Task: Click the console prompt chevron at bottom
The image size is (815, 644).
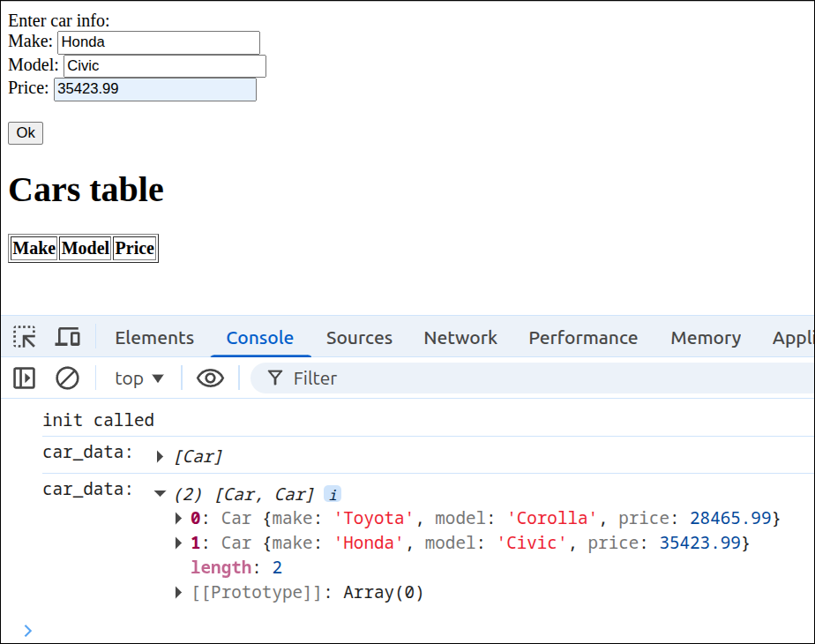Action: click(x=27, y=630)
